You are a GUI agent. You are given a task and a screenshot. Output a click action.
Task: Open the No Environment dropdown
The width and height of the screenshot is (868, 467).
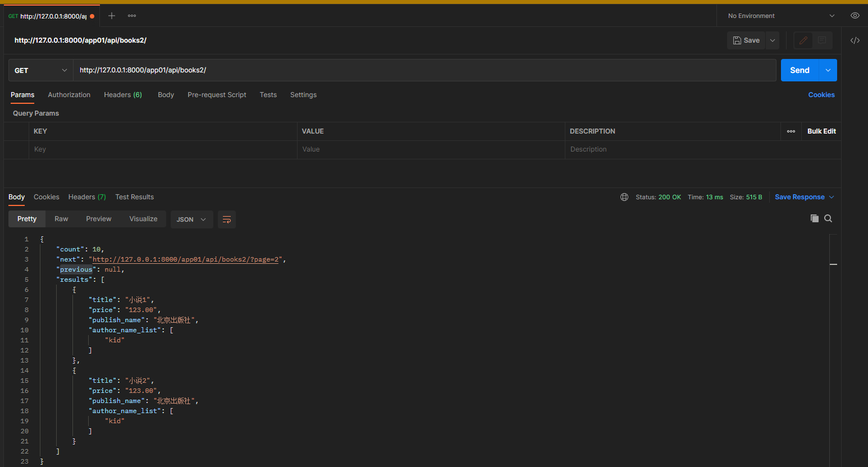(x=780, y=16)
